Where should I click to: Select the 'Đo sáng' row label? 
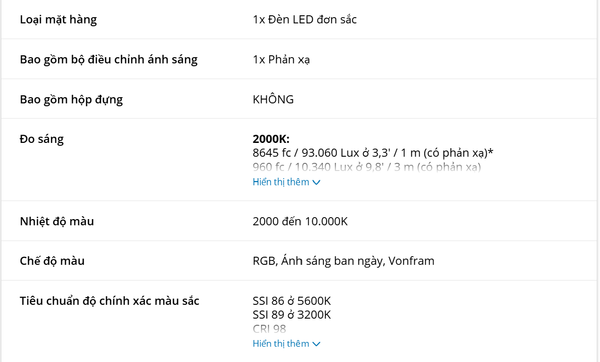42,139
